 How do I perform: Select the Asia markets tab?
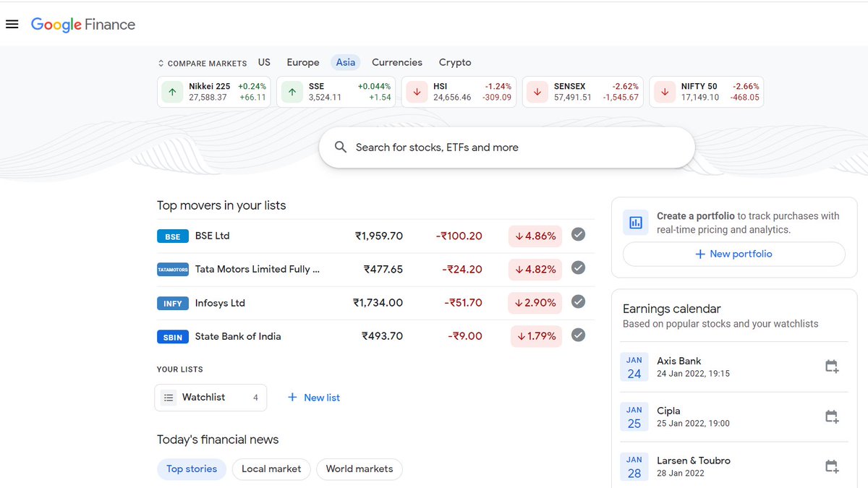pyautogui.click(x=346, y=62)
